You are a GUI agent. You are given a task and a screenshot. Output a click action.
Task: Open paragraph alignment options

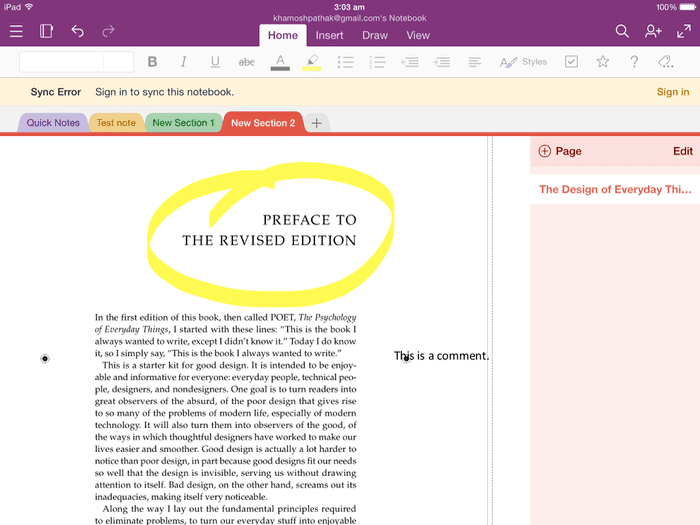point(475,62)
